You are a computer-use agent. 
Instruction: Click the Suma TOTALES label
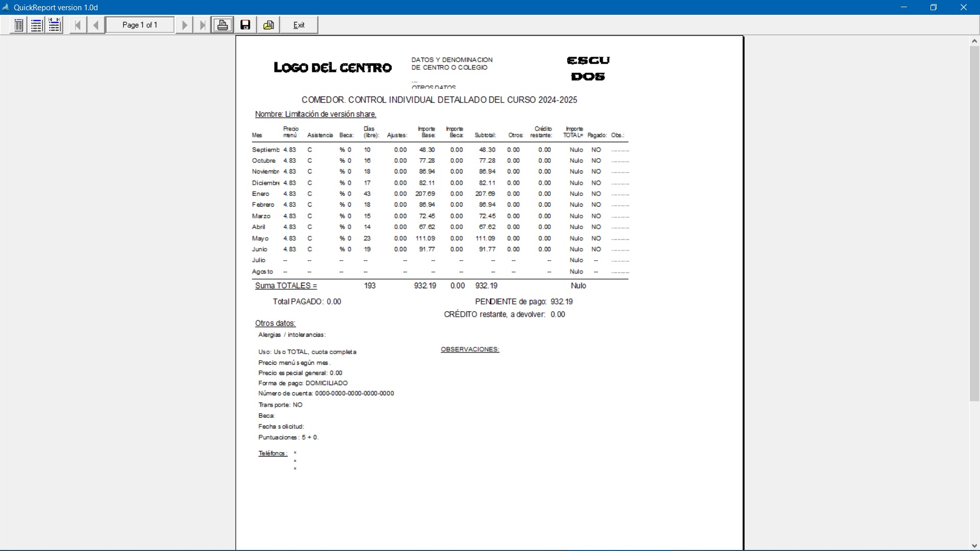(x=286, y=286)
